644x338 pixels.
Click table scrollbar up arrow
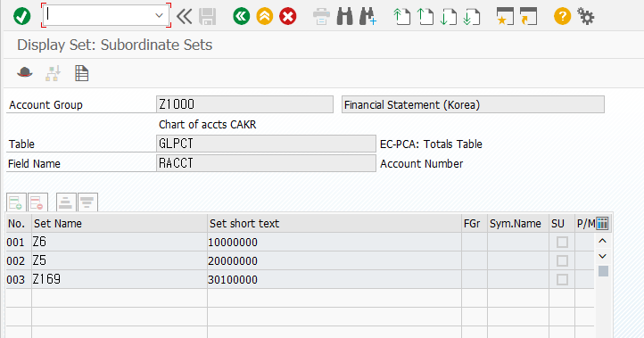[x=602, y=241]
